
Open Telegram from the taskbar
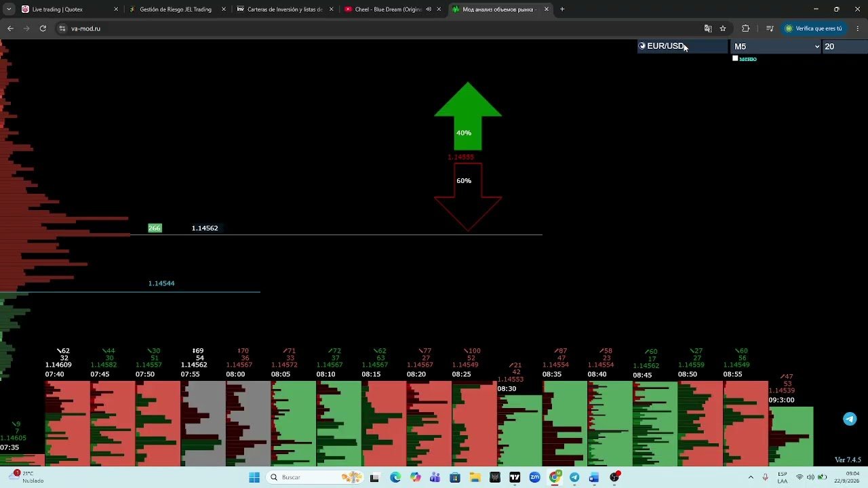pyautogui.click(x=574, y=477)
